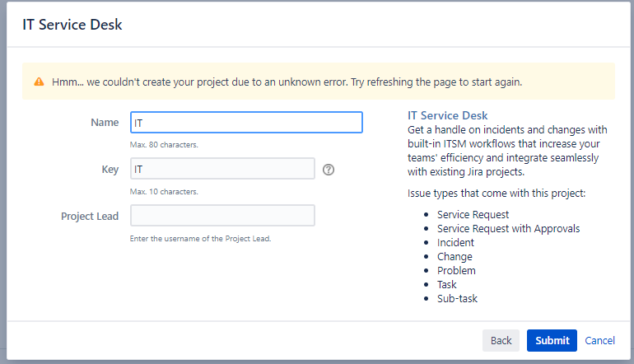Click the Back button

pyautogui.click(x=501, y=341)
